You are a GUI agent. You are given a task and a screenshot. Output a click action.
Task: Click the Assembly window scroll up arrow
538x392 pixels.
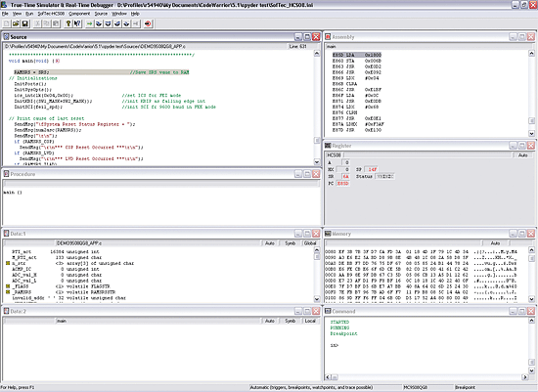point(531,53)
